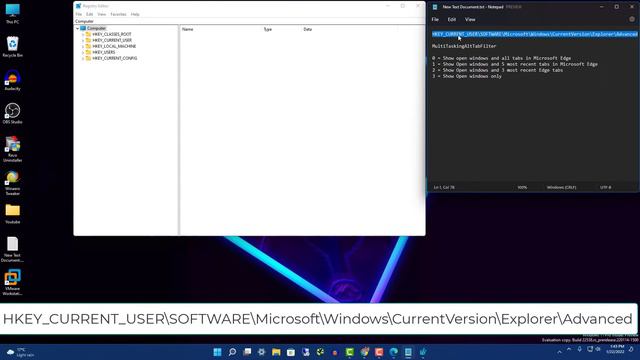
Task: Select HKEY_USERS in the tree
Action: [104, 52]
